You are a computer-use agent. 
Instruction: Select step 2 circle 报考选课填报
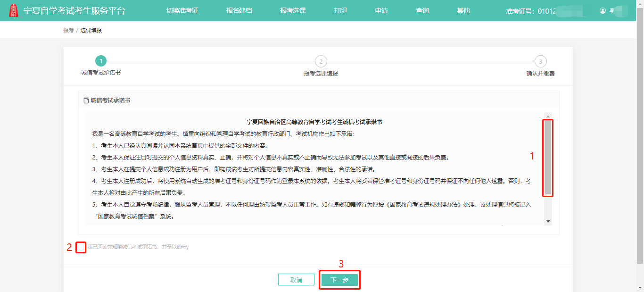tap(321, 61)
